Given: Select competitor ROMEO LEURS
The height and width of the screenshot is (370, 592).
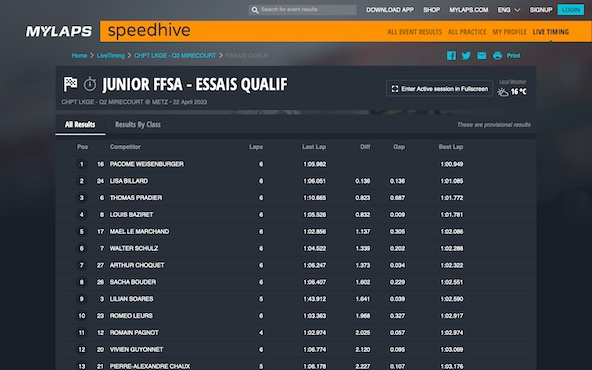Looking at the screenshot, I should pyautogui.click(x=131, y=316).
